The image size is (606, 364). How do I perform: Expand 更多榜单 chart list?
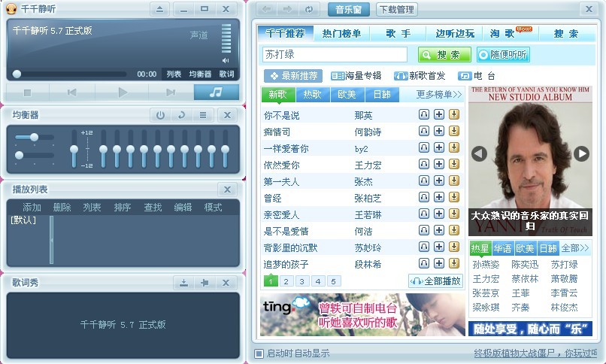439,95
